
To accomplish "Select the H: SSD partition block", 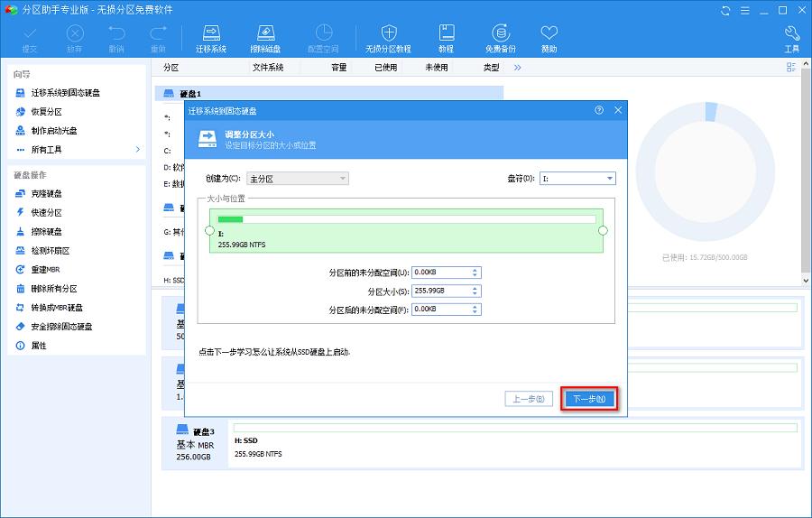I will pyautogui.click(x=515, y=443).
